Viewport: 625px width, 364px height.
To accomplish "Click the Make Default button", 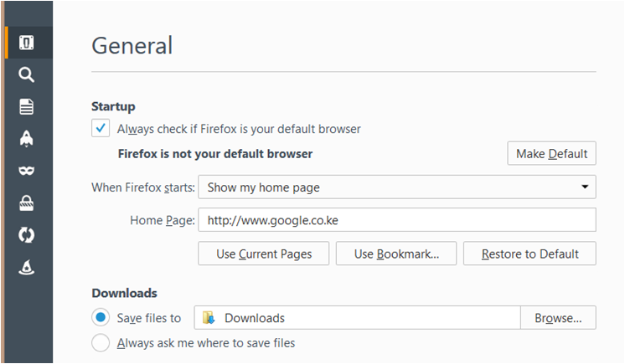I will click(x=551, y=154).
